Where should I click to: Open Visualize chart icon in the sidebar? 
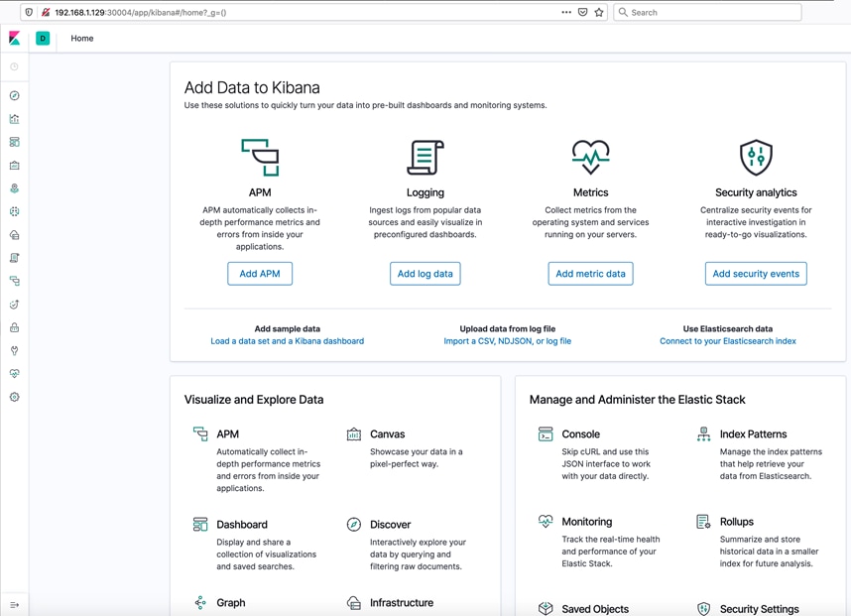15,119
